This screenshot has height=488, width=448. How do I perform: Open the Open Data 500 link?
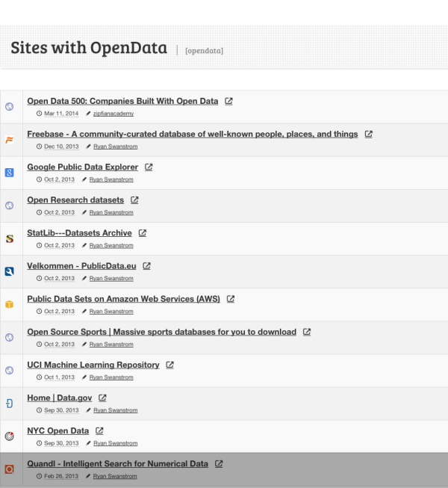click(122, 101)
